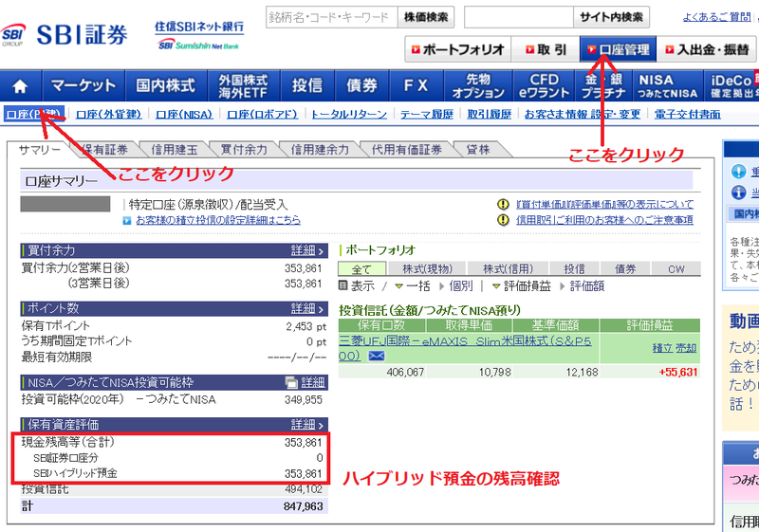Open the 外国株式 海外ETF menu

[x=244, y=86]
